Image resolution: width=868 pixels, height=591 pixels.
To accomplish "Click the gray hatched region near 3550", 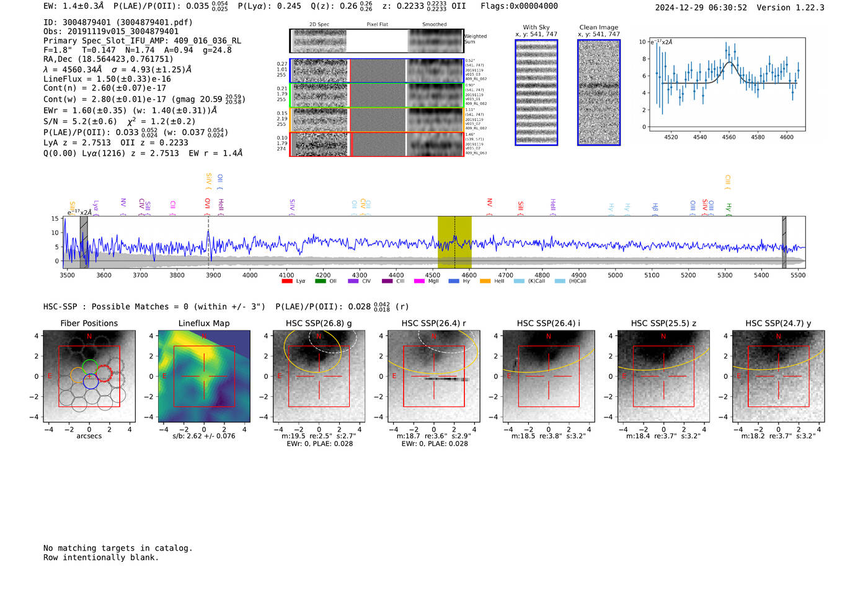I will (x=84, y=242).
